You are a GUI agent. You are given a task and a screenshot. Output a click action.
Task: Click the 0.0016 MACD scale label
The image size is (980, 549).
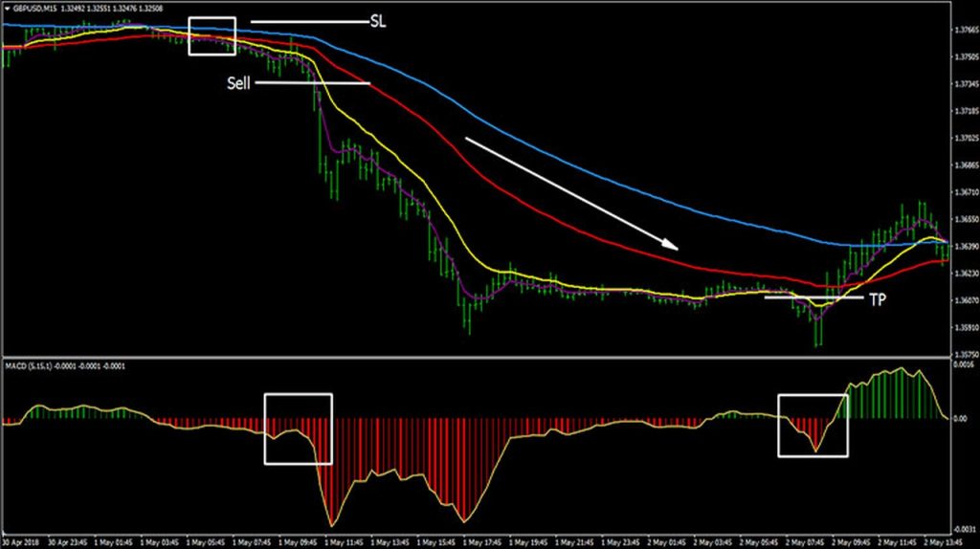click(x=965, y=363)
